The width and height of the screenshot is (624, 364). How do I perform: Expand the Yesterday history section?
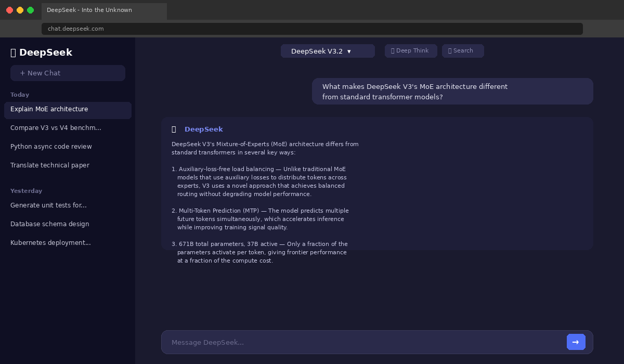coord(26,191)
